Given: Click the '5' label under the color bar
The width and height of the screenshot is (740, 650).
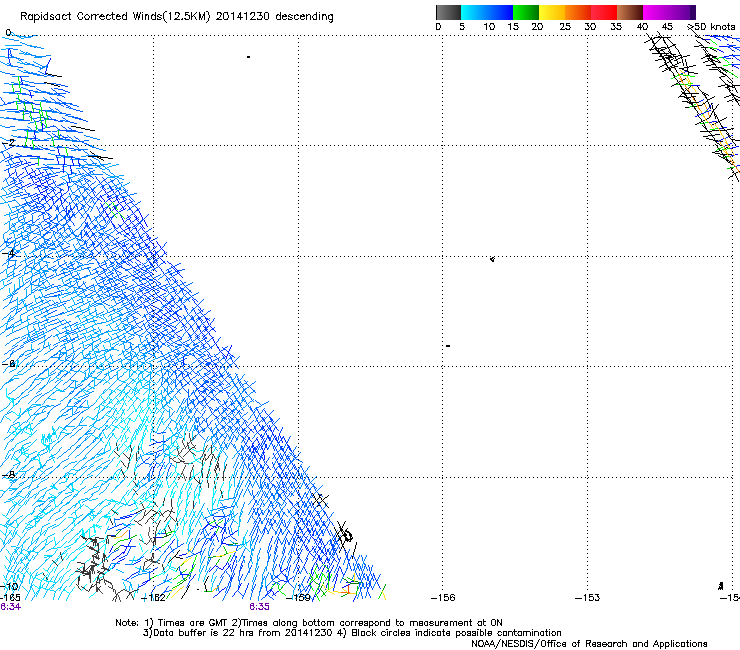Looking at the screenshot, I should 462,27.
